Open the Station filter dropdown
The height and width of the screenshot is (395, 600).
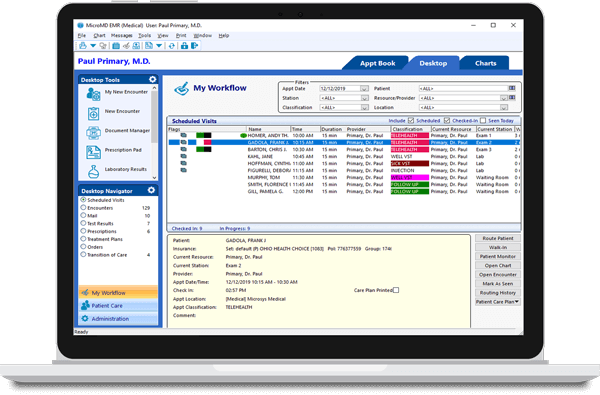[x=364, y=98]
